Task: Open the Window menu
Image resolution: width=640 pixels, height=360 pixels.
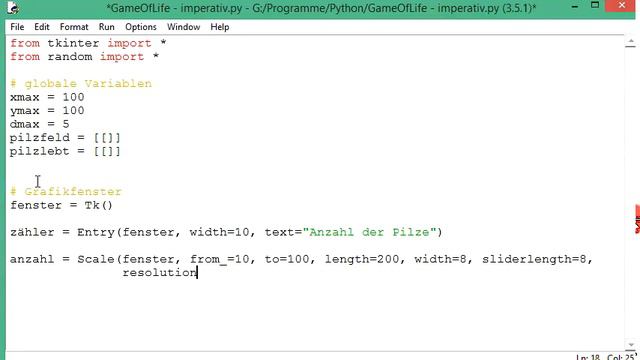Action: 183,27
